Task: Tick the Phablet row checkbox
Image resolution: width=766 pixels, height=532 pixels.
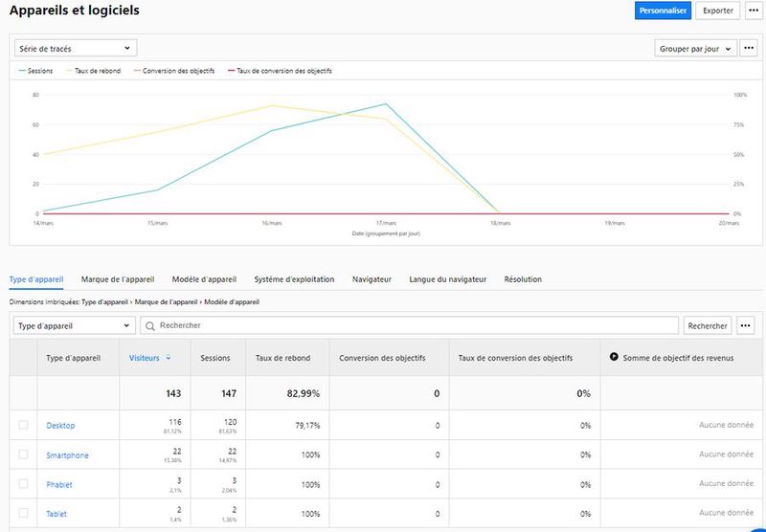Action: pyautogui.click(x=23, y=484)
